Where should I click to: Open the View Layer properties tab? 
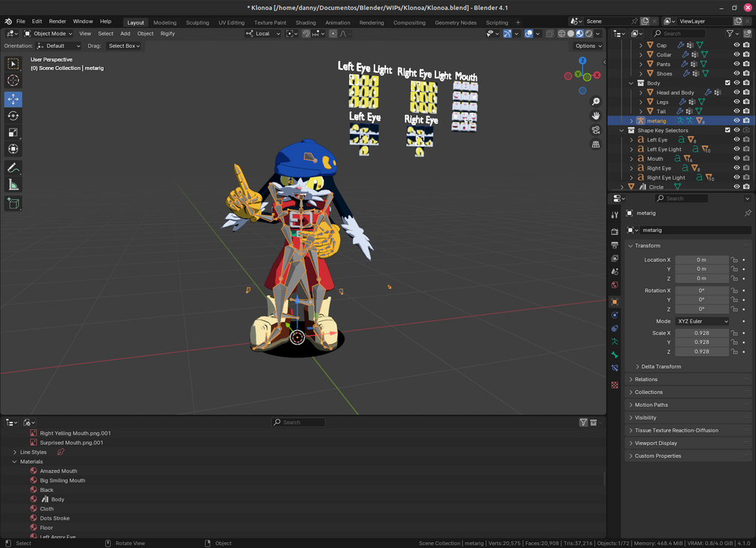615,259
